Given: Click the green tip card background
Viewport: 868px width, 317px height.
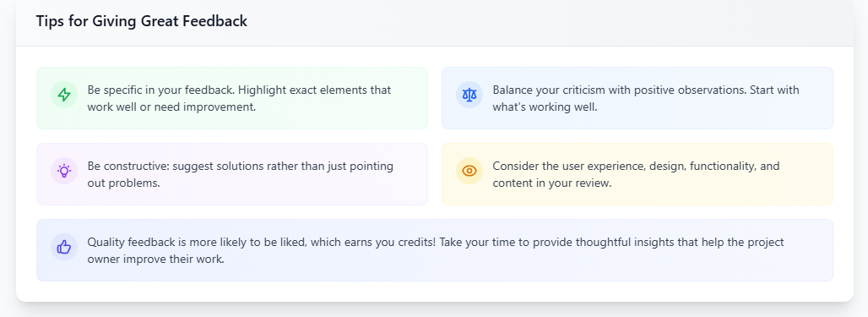Looking at the screenshot, I should click(x=232, y=98).
